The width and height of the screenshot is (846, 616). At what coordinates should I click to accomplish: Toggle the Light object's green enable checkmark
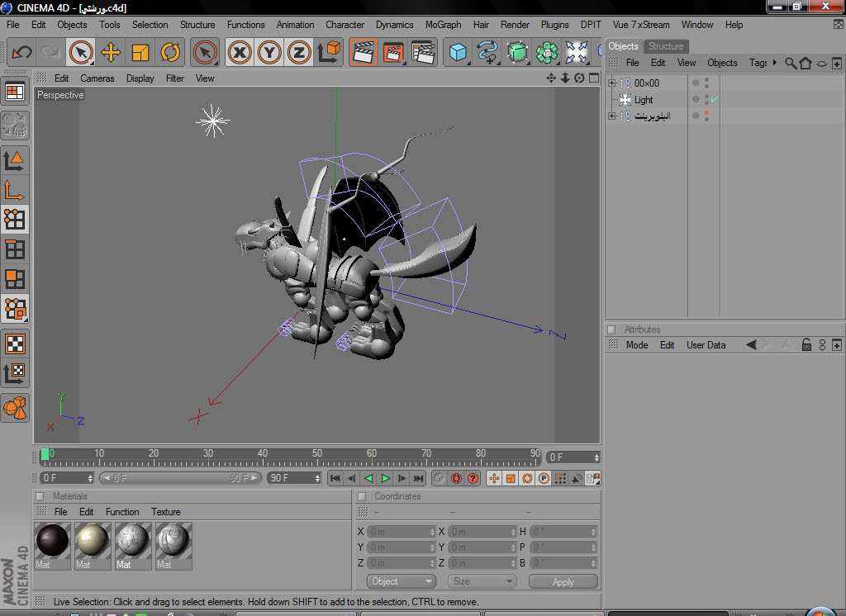click(715, 100)
